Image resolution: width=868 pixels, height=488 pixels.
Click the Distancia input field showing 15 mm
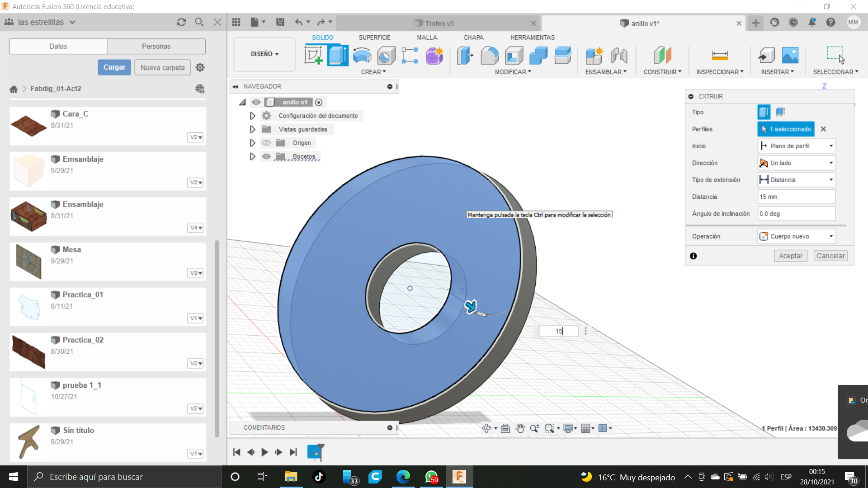pos(796,197)
